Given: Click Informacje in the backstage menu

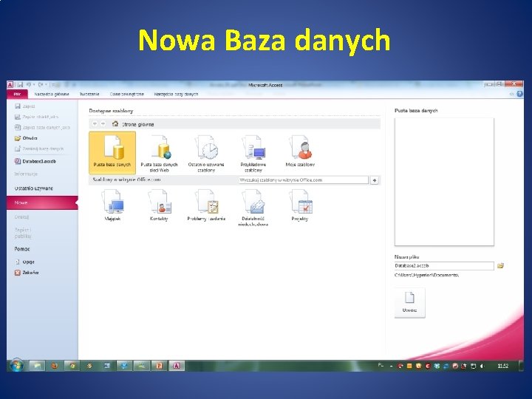Looking at the screenshot, I should [26, 174].
